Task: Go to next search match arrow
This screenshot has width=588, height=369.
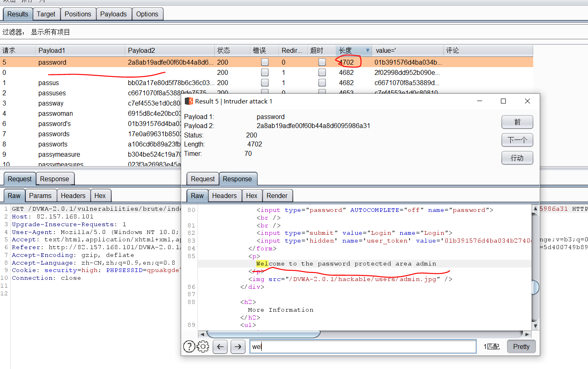Action: click(238, 347)
